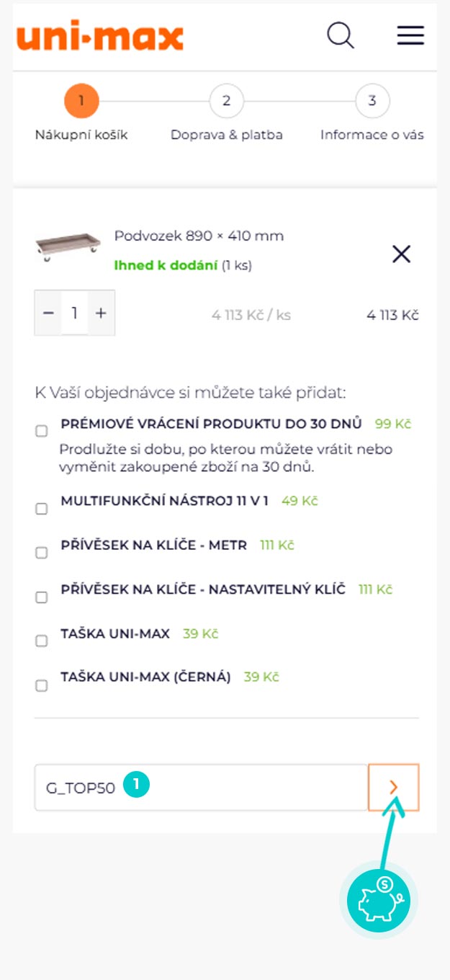Viewport: 450px width, 980px height.
Task: Submit coupon code with arrow button
Action: click(393, 788)
